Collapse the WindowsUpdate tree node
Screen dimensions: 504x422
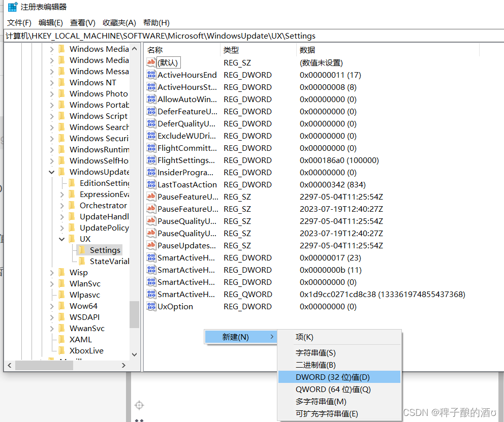[52, 172]
